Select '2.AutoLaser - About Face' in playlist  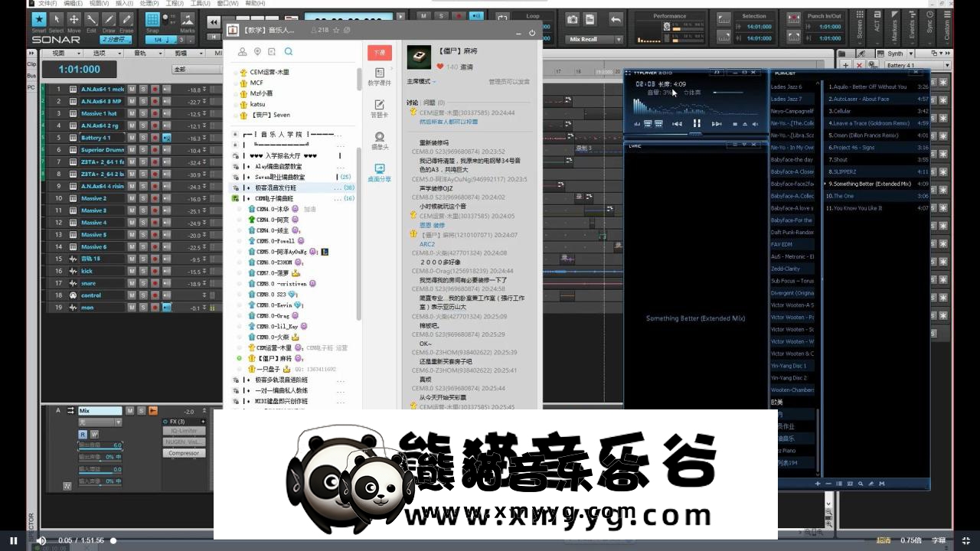878,99
